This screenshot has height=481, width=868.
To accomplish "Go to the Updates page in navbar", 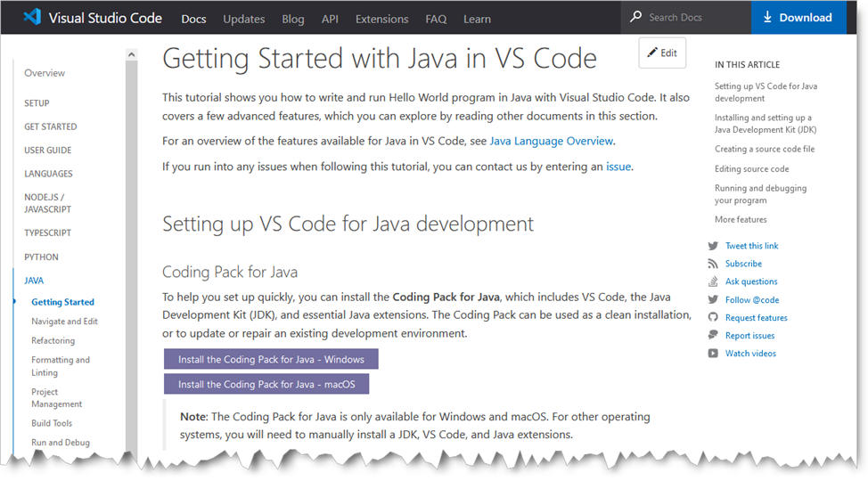I will click(x=243, y=19).
